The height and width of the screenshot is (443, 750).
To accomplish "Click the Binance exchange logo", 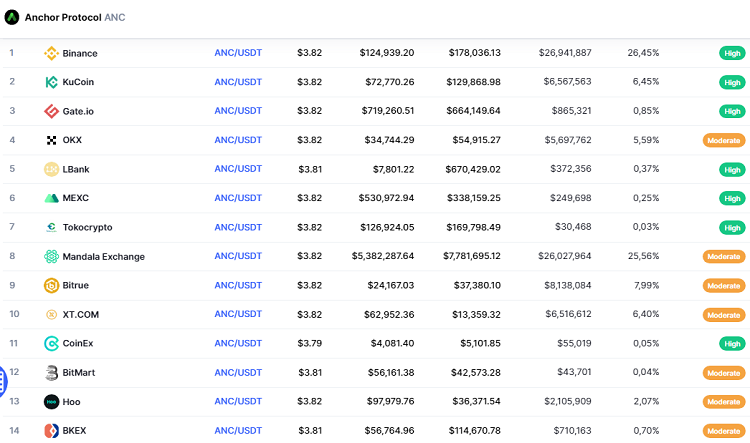I will pyautogui.click(x=51, y=53).
